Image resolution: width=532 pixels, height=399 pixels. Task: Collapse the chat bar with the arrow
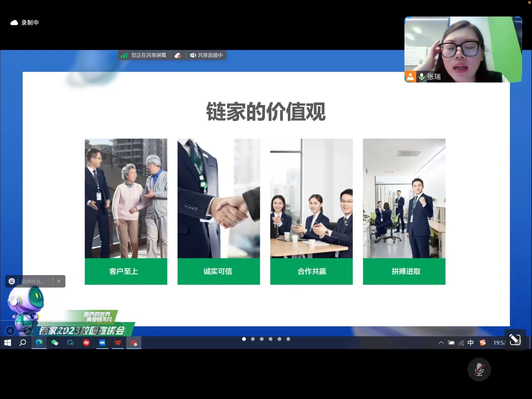point(59,281)
